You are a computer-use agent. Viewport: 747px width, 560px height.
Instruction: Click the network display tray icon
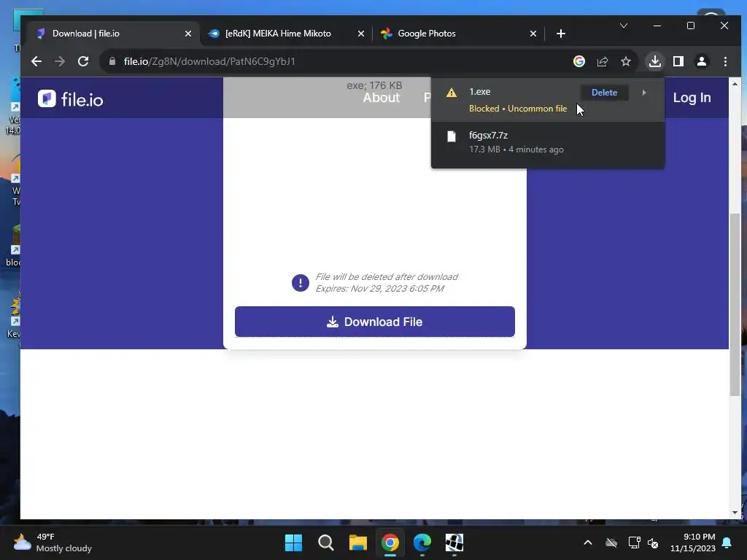click(x=634, y=542)
